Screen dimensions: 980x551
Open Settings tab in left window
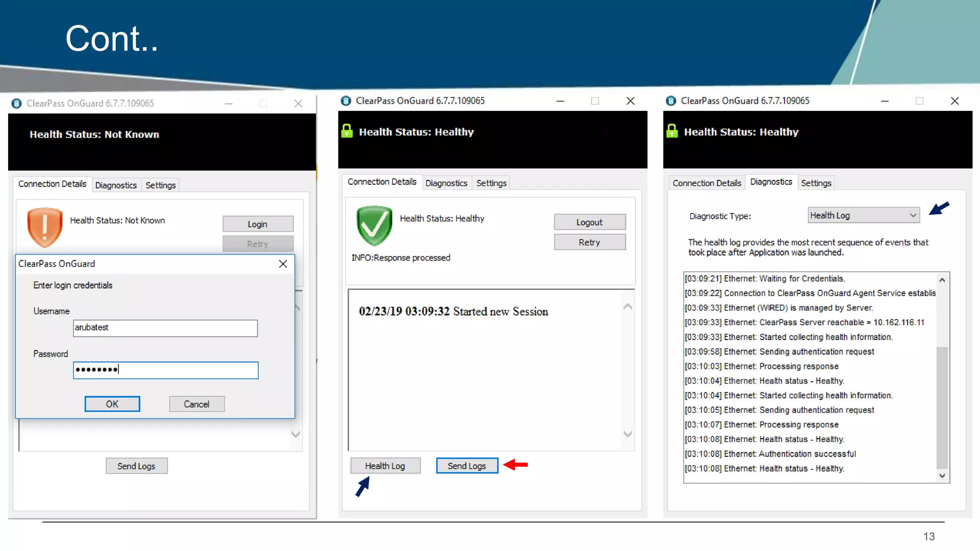click(x=160, y=185)
